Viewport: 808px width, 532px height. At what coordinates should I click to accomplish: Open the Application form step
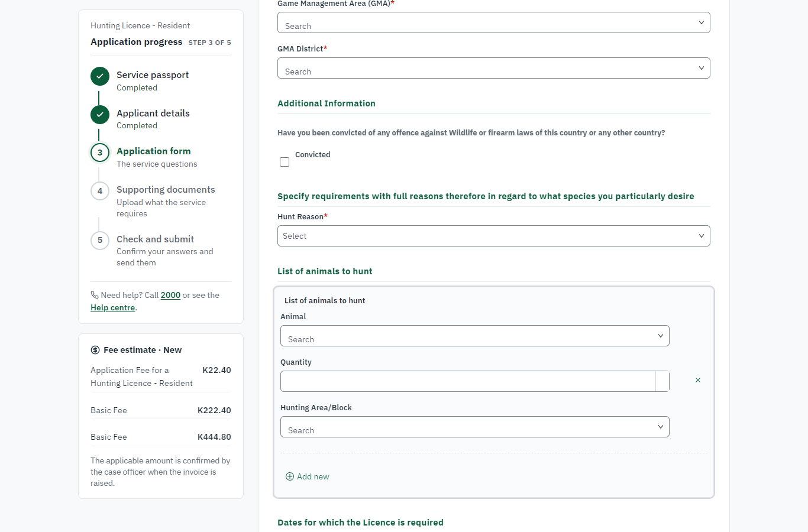click(x=154, y=151)
